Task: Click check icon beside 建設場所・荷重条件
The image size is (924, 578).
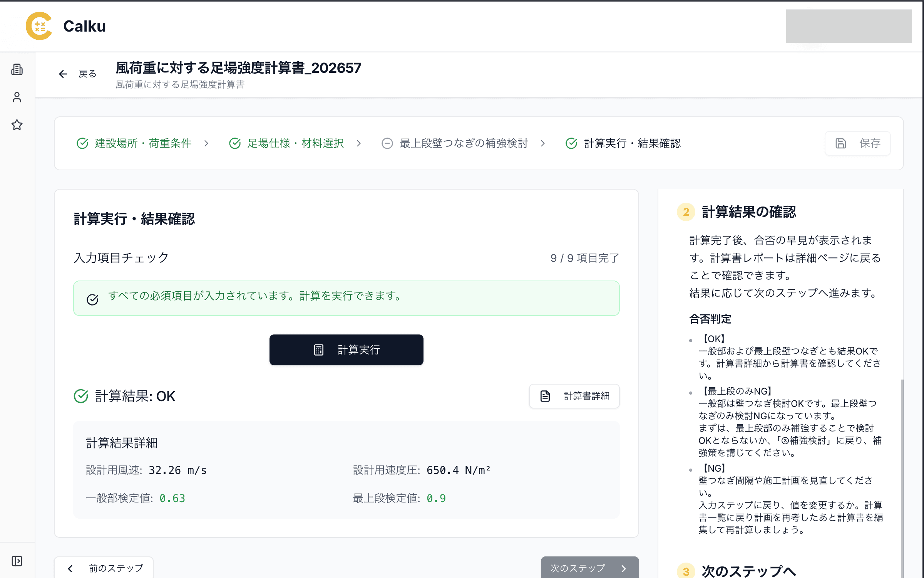Action: 82,143
